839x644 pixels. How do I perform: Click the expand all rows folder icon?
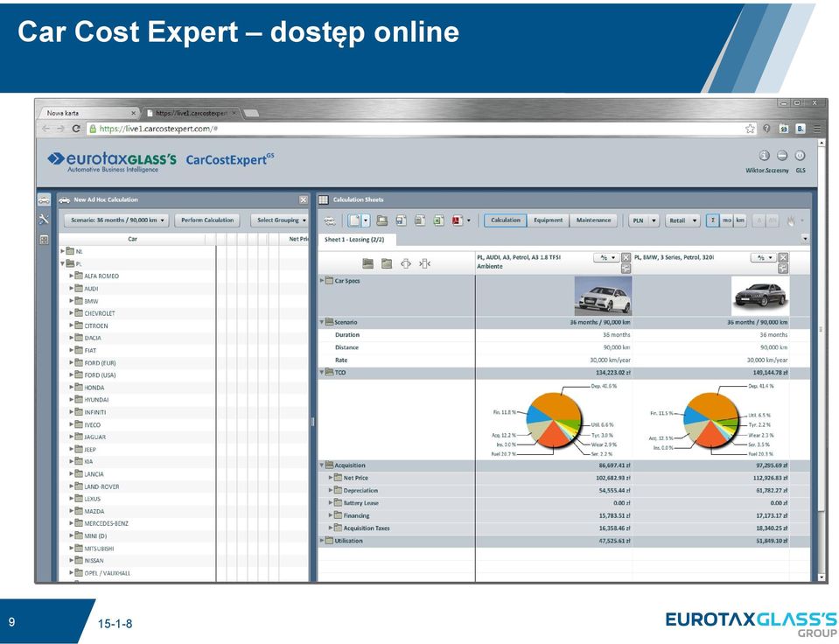click(367, 263)
